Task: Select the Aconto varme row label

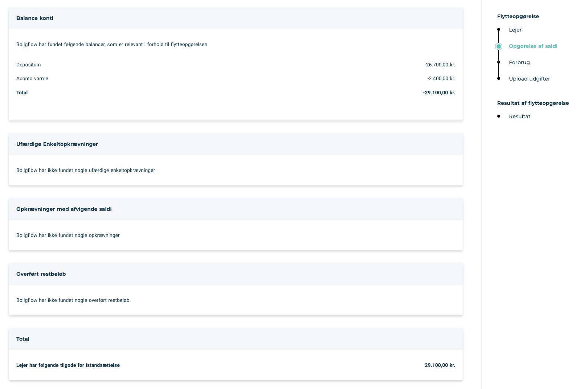Action: point(32,78)
